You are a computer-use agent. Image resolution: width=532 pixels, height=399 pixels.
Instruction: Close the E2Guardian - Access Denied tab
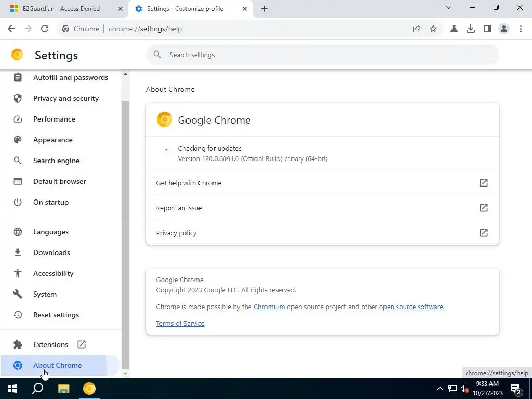click(120, 9)
